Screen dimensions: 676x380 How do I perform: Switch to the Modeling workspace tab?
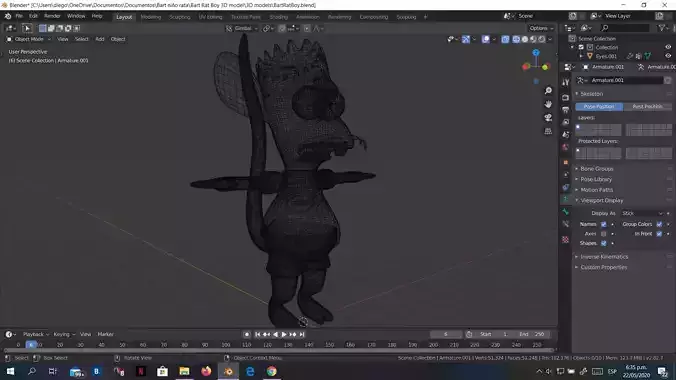coord(151,17)
